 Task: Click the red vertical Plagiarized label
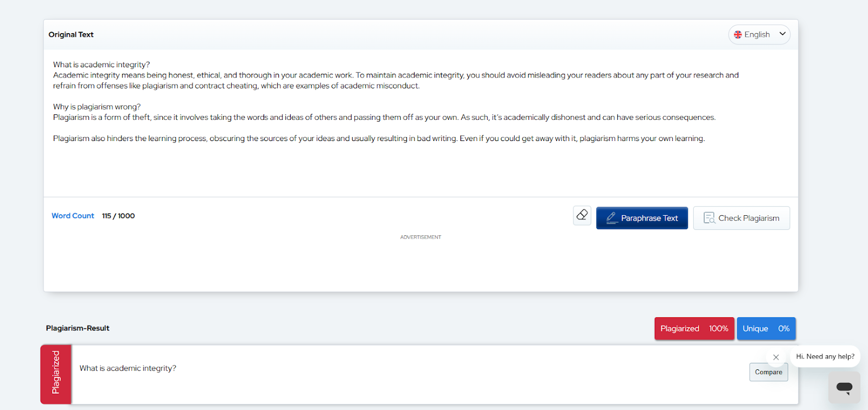pyautogui.click(x=56, y=374)
